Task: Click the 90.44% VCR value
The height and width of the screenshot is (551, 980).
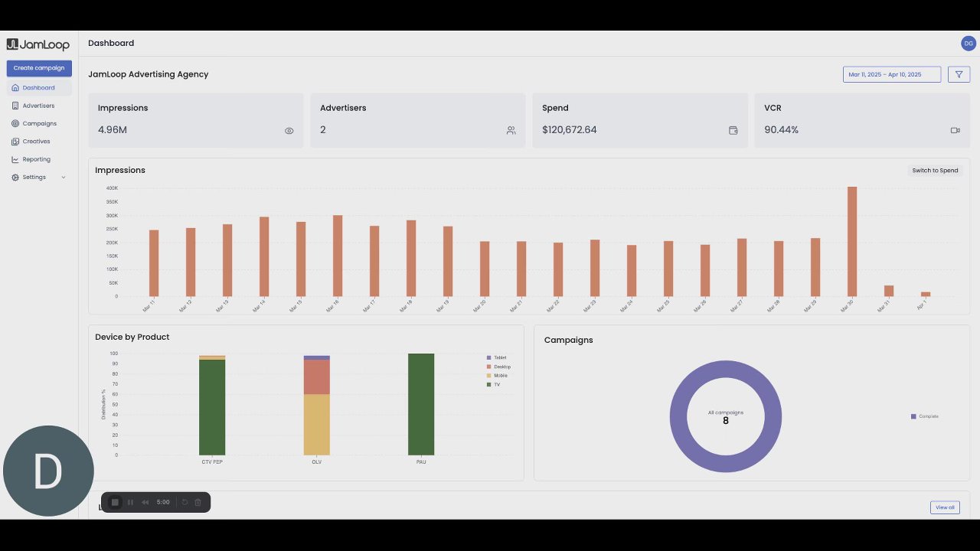Action: point(781,130)
